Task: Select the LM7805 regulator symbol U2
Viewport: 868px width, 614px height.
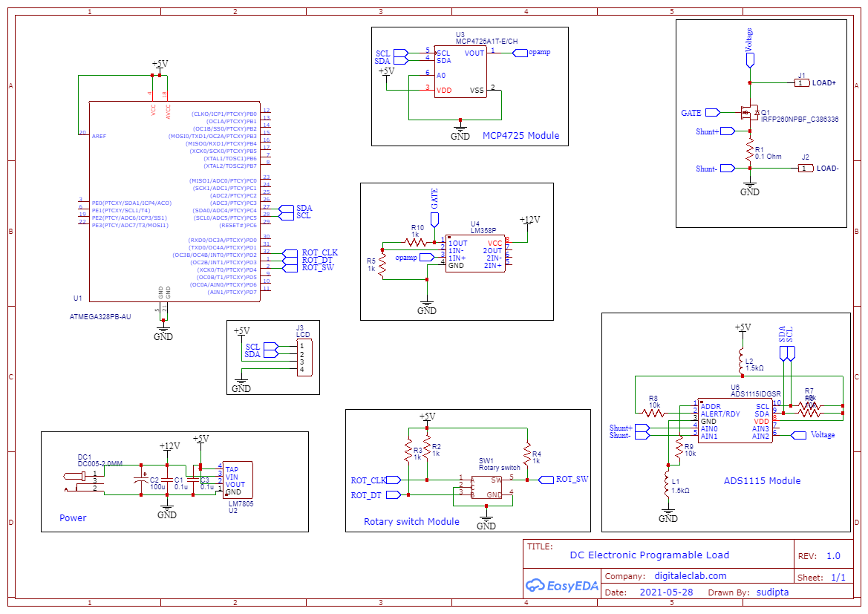Action: tap(238, 479)
